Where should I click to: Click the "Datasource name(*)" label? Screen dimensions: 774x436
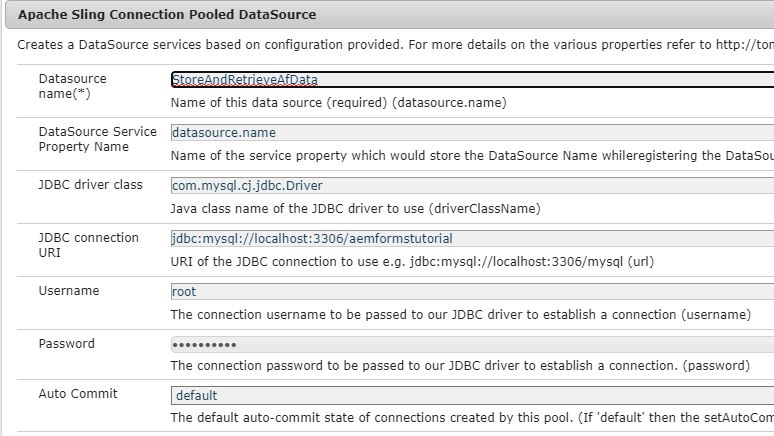tap(72, 86)
